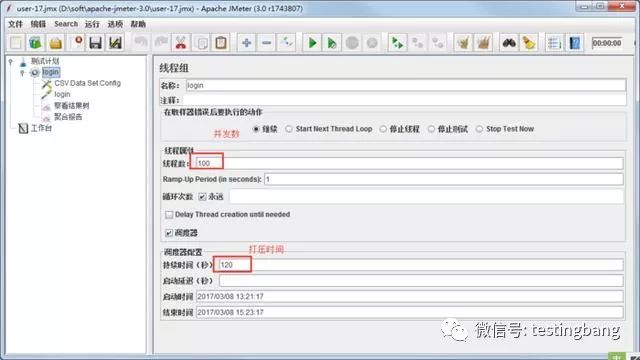This screenshot has width=640, height=360.
Task: Click the grey Shutdown icon
Action: click(372, 43)
